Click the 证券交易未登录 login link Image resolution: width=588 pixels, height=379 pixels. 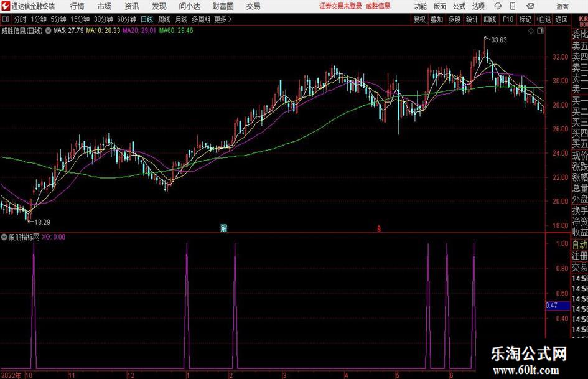(340, 6)
